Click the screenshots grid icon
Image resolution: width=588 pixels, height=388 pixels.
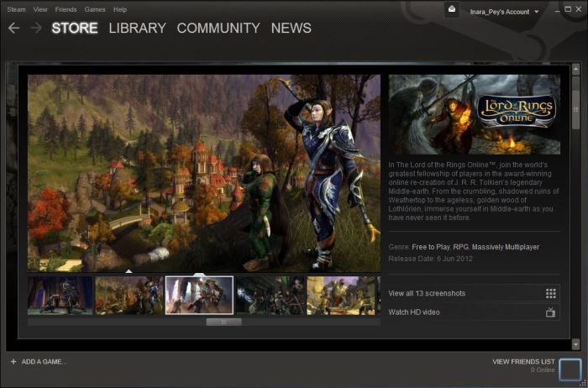pos(550,293)
